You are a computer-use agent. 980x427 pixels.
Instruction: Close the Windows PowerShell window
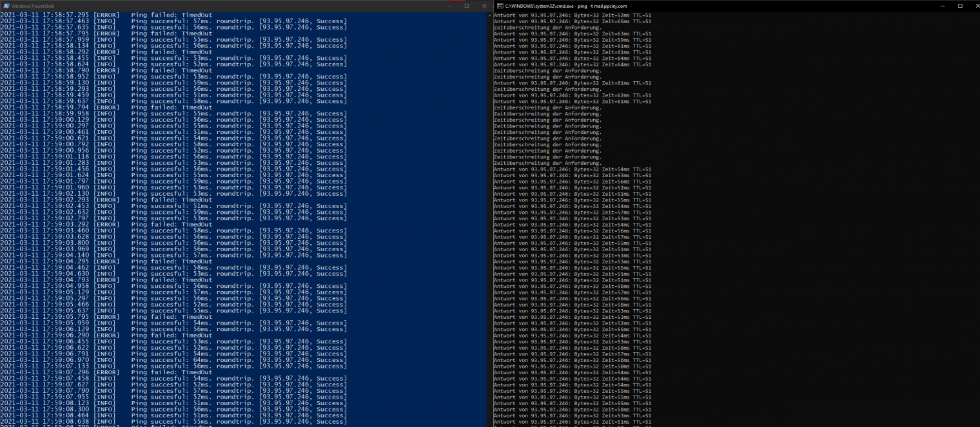[x=484, y=6]
